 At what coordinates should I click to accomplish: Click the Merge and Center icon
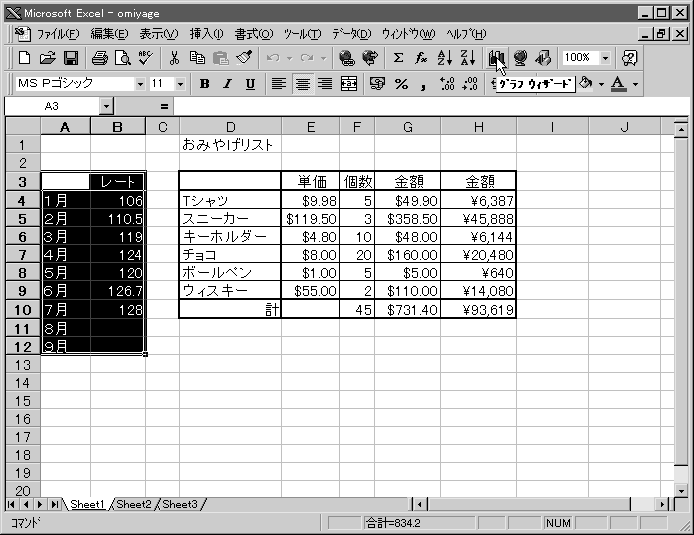349,84
